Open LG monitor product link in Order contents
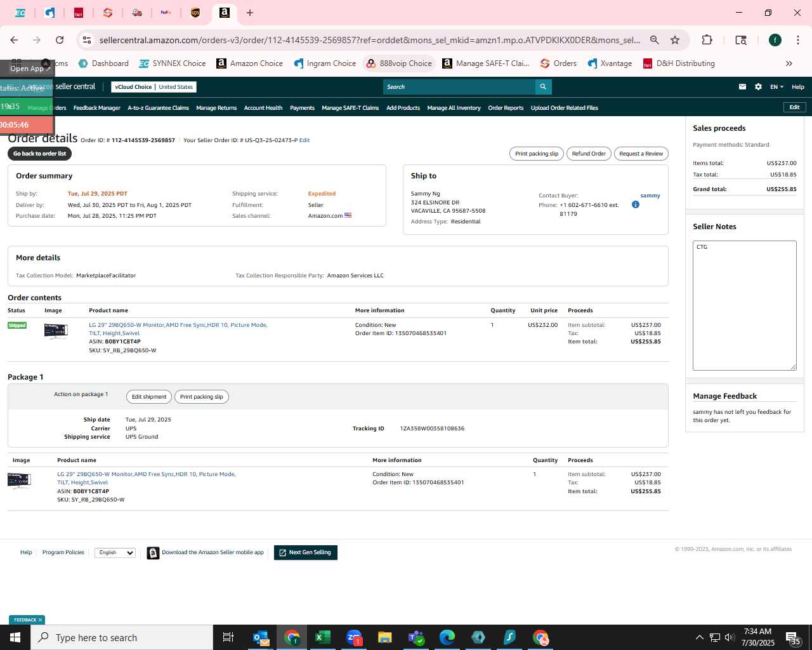812x650 pixels. pyautogui.click(x=178, y=329)
